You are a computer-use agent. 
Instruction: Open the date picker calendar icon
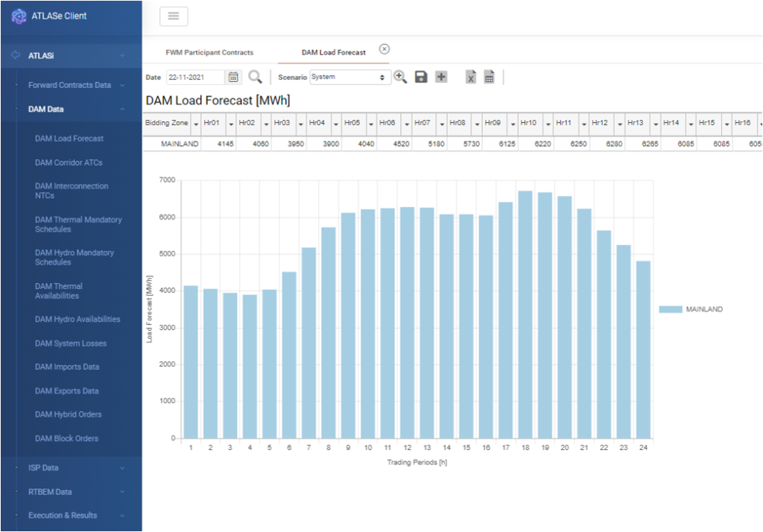coord(233,77)
